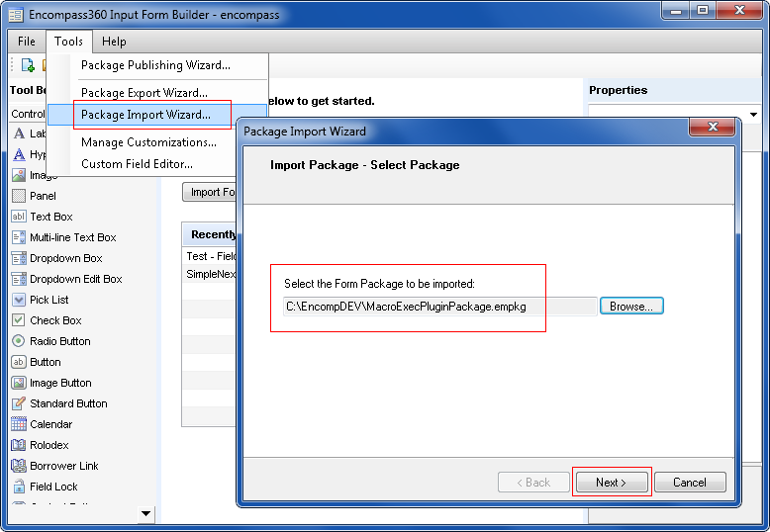Choose the Calendar control icon
This screenshot has height=532, width=770.
click(19, 424)
